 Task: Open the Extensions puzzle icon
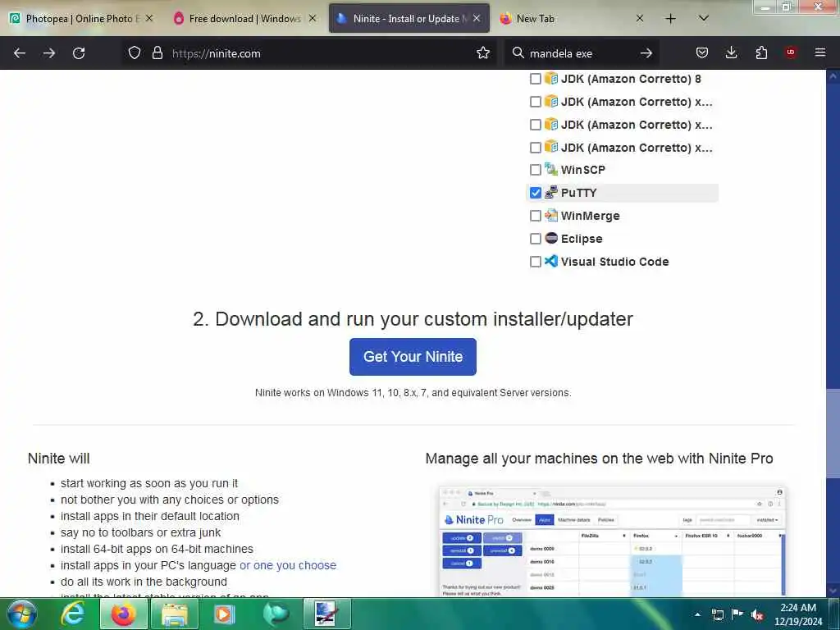761,52
